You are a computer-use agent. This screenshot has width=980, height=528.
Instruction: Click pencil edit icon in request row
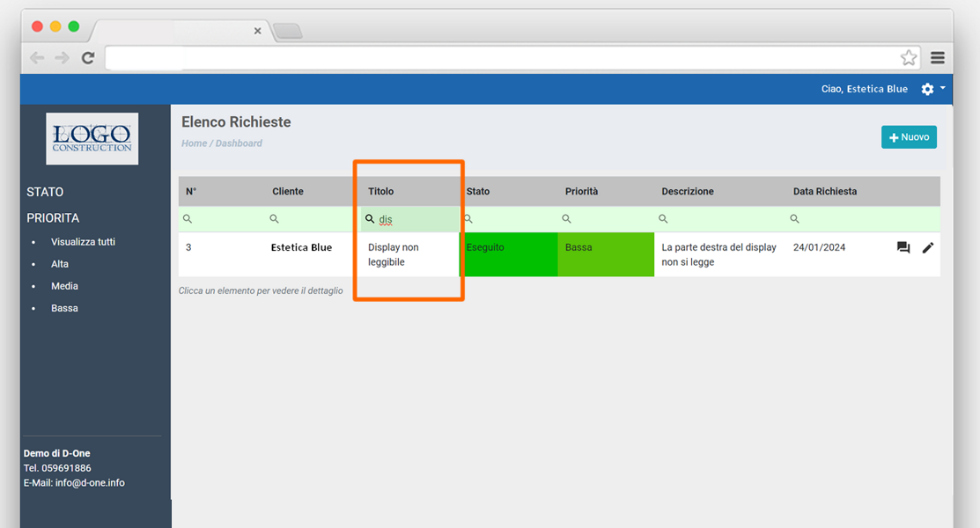pos(927,248)
